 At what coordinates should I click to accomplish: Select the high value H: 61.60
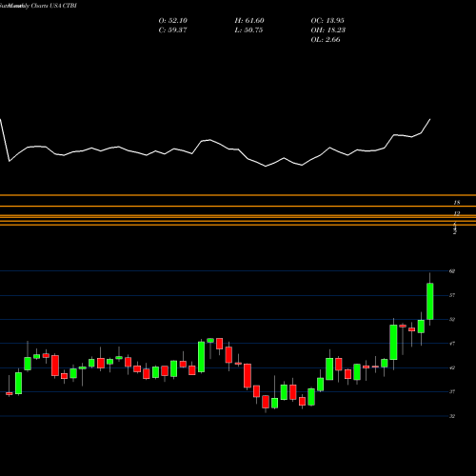pos(249,21)
